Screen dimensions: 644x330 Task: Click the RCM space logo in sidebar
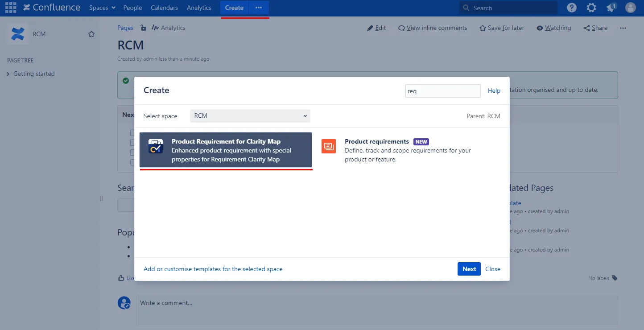pyautogui.click(x=18, y=34)
